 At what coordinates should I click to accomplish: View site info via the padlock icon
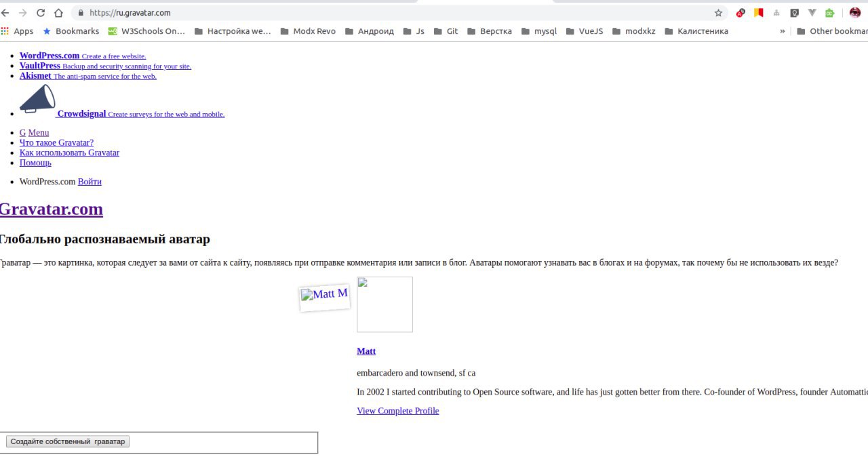(x=81, y=13)
